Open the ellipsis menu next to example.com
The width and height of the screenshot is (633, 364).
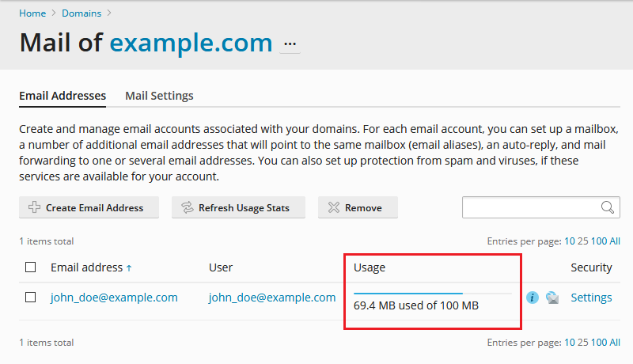[x=290, y=44]
